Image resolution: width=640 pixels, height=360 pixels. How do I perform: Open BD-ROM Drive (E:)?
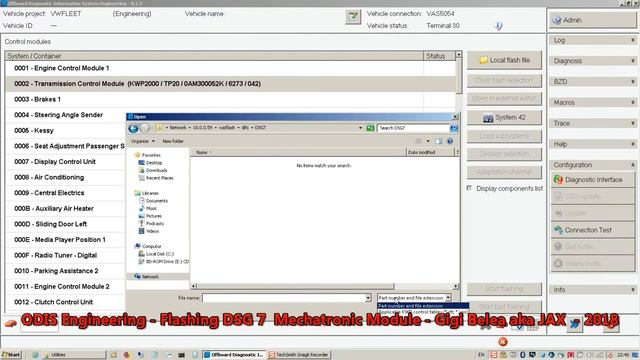164,261
